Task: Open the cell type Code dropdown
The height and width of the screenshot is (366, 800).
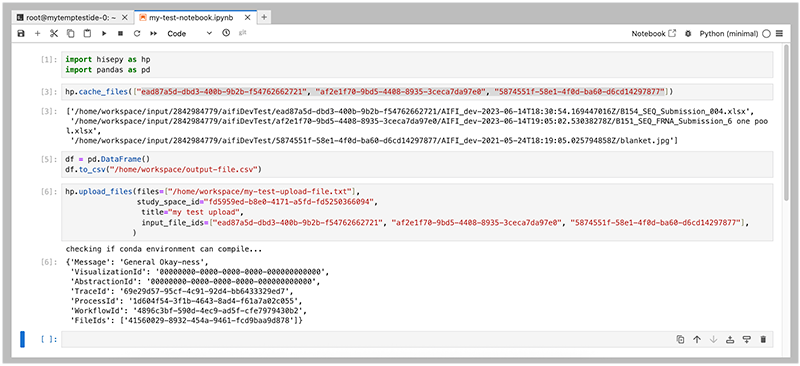Action: tap(189, 34)
